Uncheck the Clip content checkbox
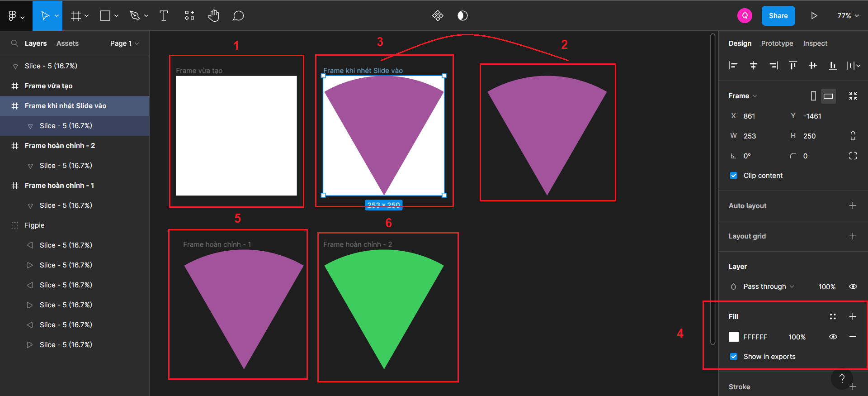The height and width of the screenshot is (396, 868). 734,176
